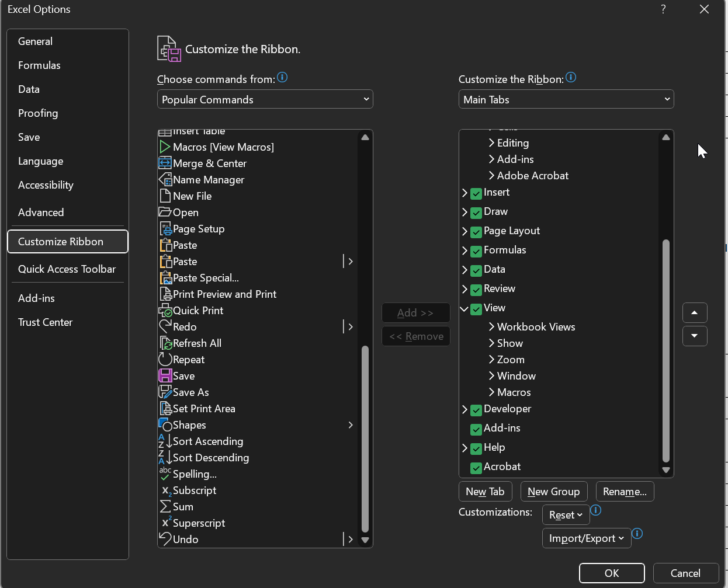
Task: Click info icon next to Reset button
Action: 596,510
